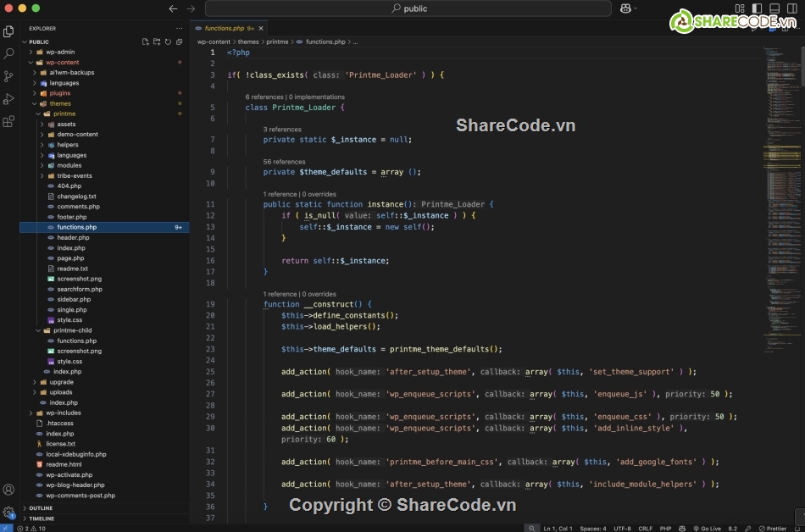
Task: Refresh the Explorer file tree
Action: coord(168,42)
